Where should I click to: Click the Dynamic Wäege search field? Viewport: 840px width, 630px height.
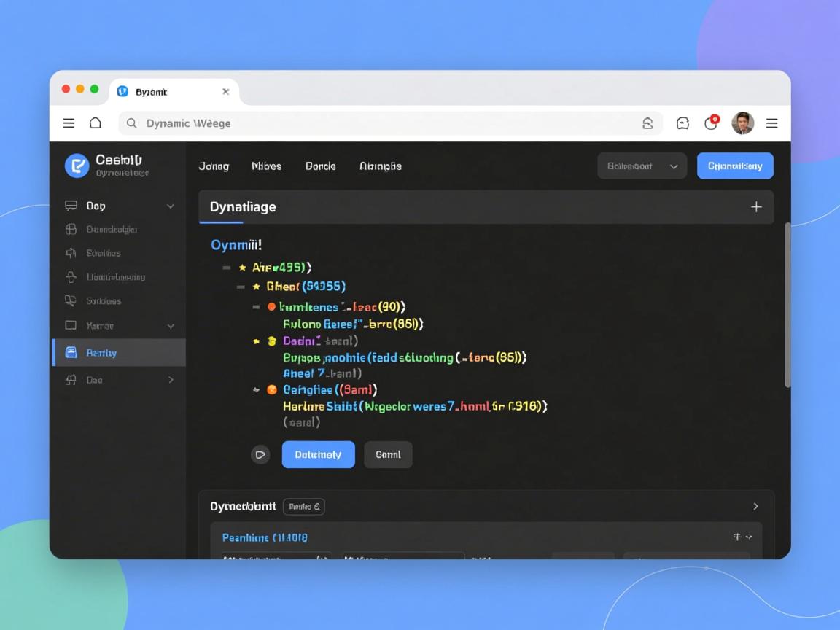tap(379, 123)
